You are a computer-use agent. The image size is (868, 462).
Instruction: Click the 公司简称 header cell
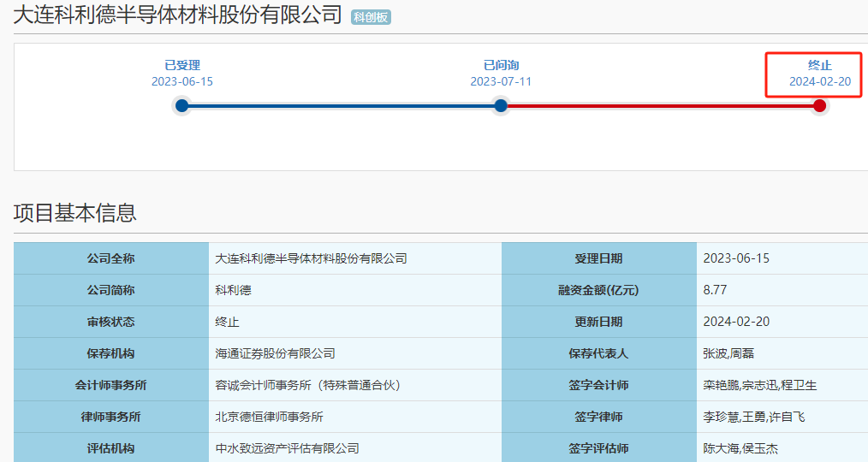(x=110, y=290)
